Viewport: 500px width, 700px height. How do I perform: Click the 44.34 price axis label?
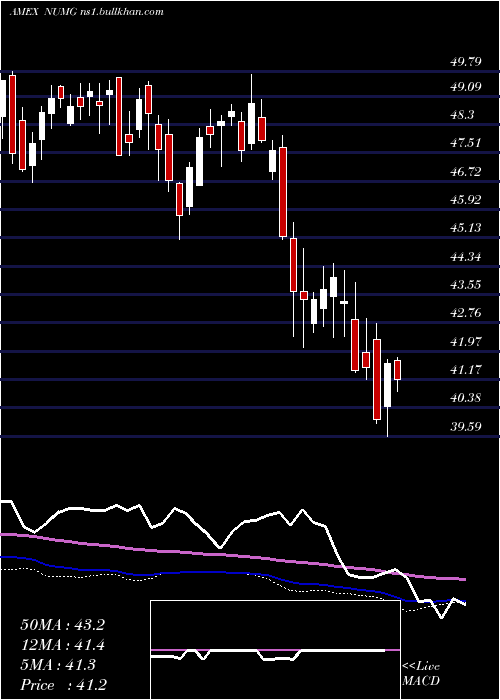tap(466, 256)
